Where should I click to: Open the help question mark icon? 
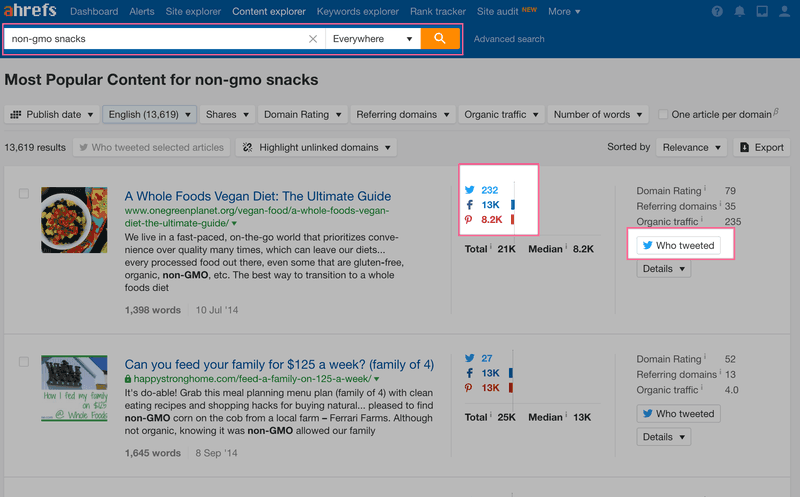[x=717, y=11]
